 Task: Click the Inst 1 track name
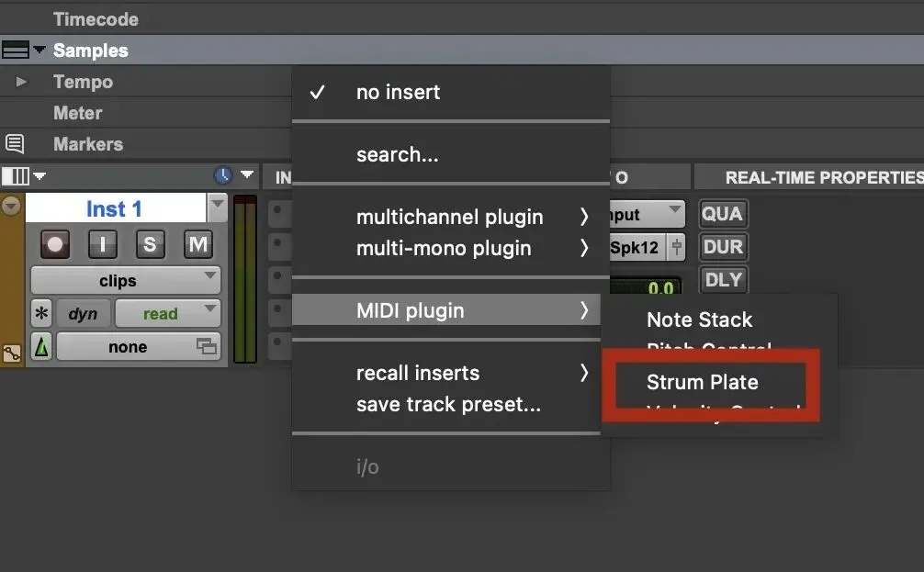click(x=115, y=208)
